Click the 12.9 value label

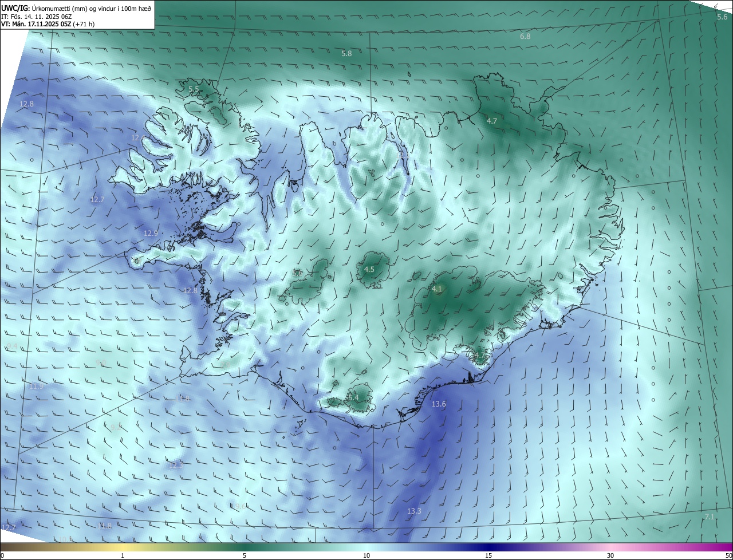click(151, 234)
